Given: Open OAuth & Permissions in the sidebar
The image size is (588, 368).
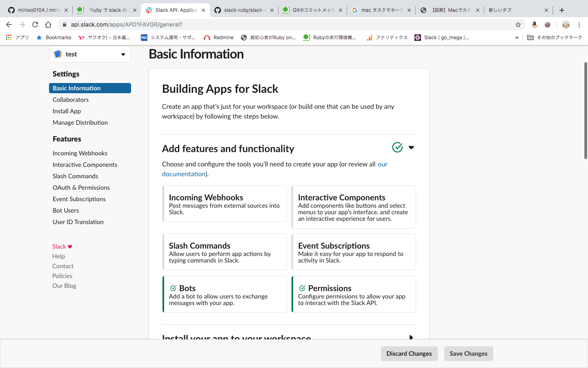Looking at the screenshot, I should point(81,188).
